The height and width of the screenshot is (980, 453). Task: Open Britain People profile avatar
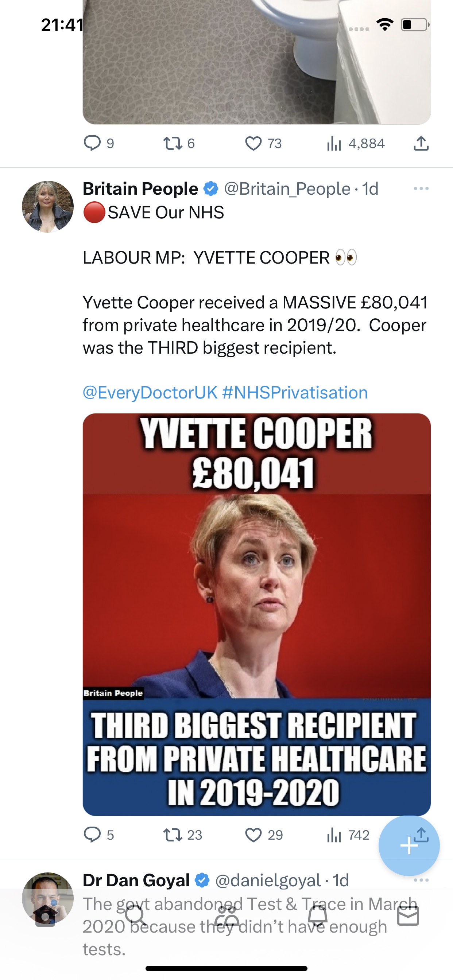point(47,207)
